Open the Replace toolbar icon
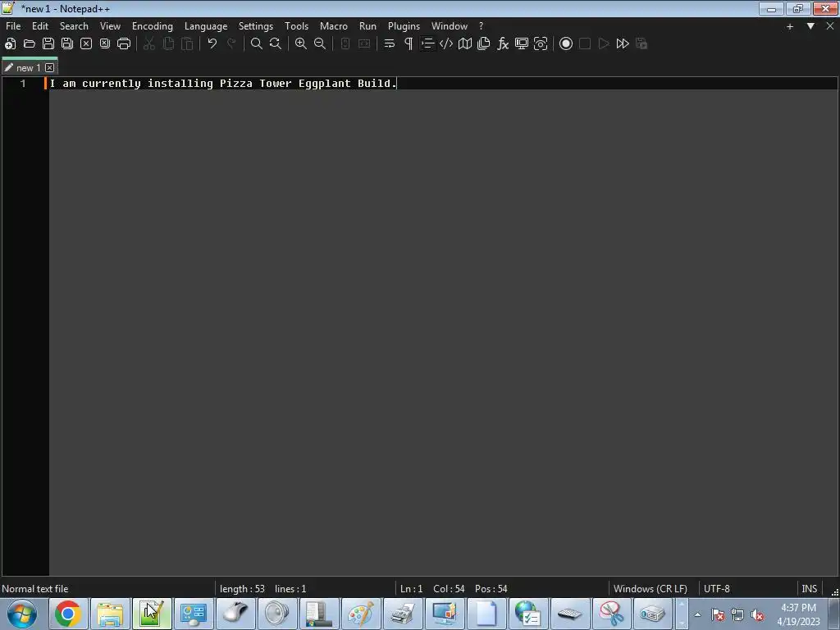The height and width of the screenshot is (630, 840). click(x=276, y=44)
